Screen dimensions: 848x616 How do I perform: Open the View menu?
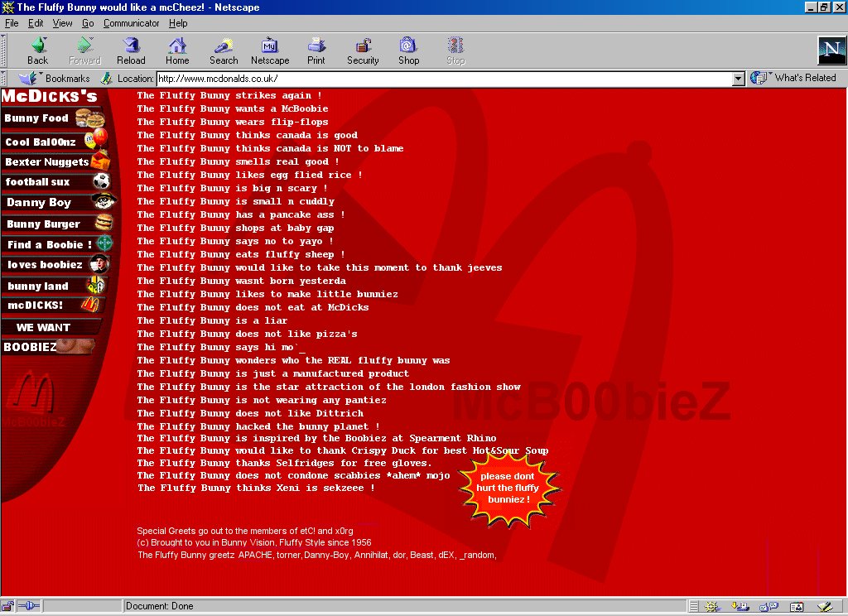62,23
